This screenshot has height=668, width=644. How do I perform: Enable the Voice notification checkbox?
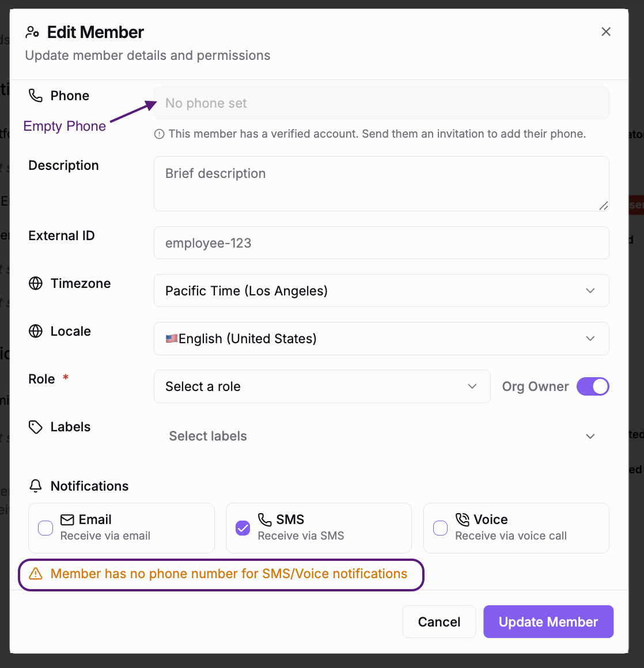click(440, 528)
